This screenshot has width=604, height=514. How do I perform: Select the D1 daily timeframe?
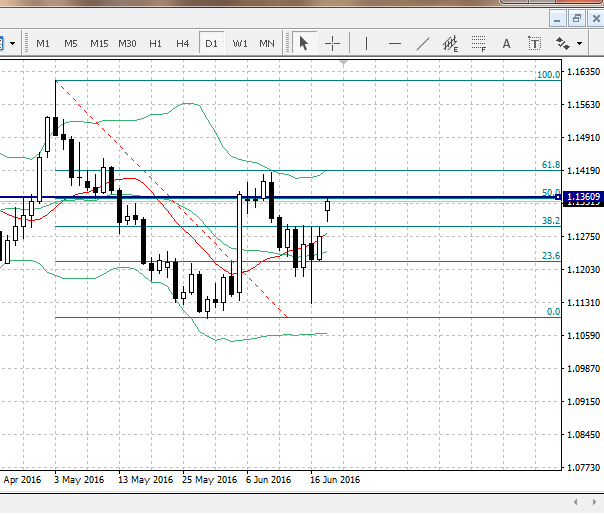click(211, 44)
